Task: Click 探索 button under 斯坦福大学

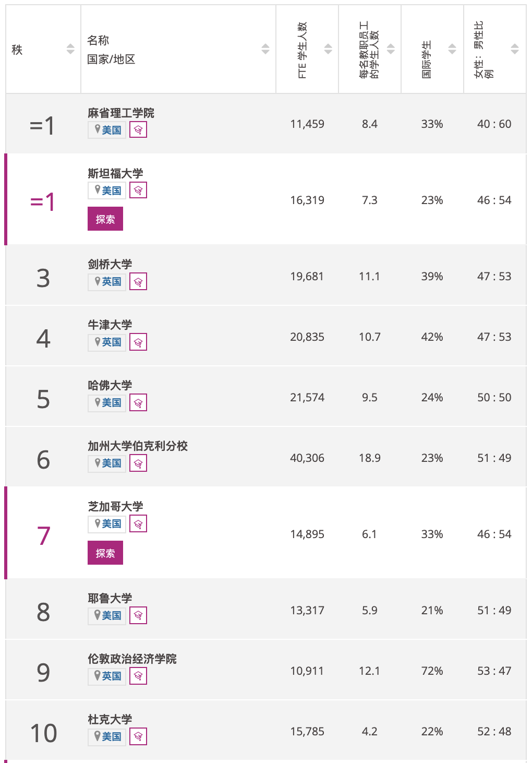Action: 105,219
